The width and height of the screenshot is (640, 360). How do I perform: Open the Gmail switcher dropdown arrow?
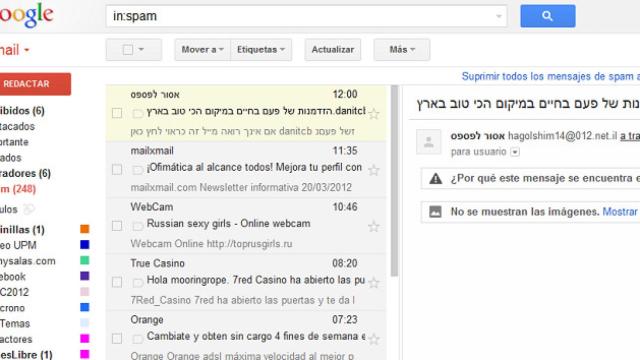pos(27,50)
